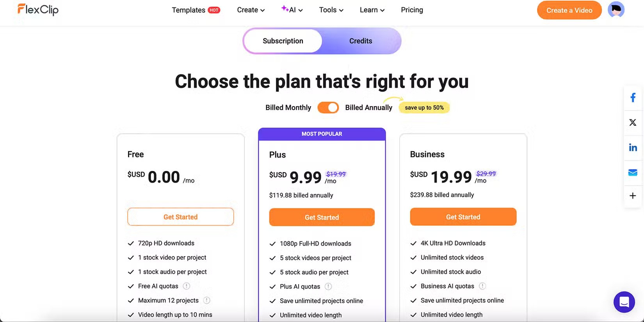
Task: Open the live chat support bubble
Action: click(x=624, y=302)
